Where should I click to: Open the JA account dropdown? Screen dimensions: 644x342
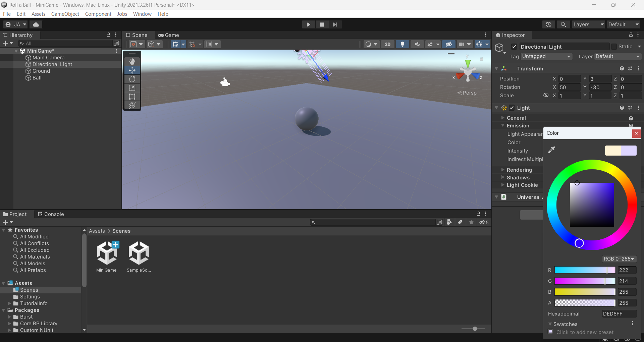[x=16, y=24]
